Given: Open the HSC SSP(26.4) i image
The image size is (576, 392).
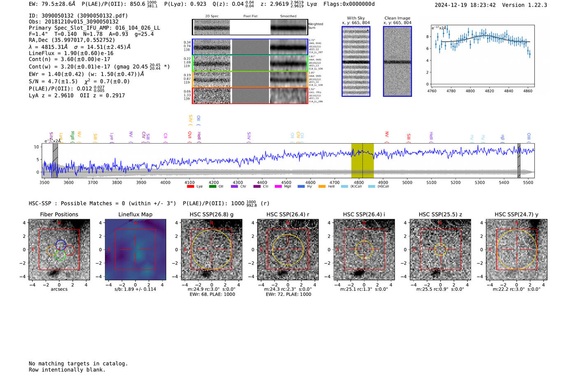Looking at the screenshot, I should pyautogui.click(x=364, y=250).
